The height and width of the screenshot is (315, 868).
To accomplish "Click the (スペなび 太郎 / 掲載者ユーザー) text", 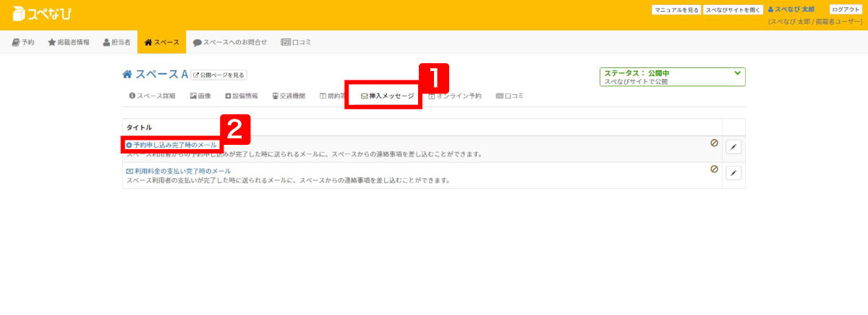I will point(814,22).
